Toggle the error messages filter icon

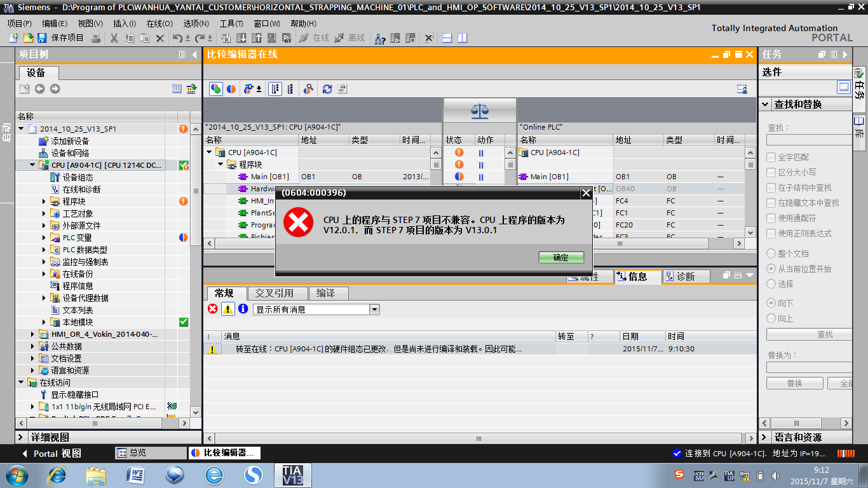tap(213, 309)
